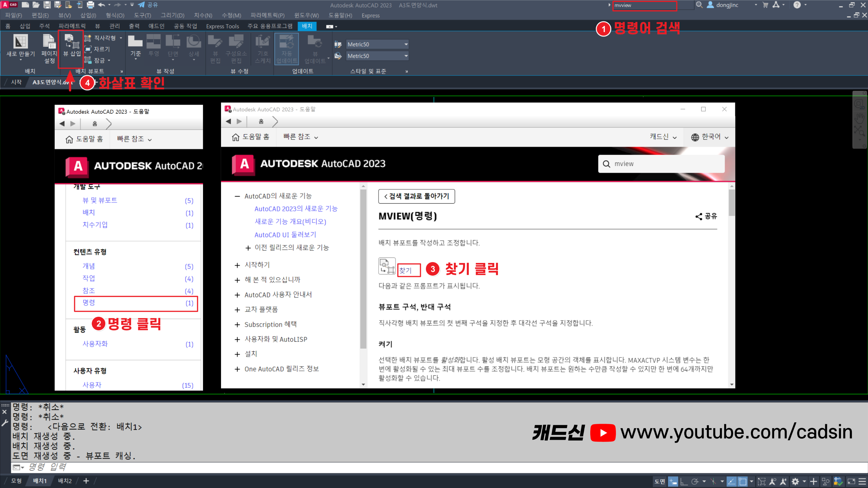Switch to the 시작 file tab
The image size is (868, 488).
click(16, 82)
